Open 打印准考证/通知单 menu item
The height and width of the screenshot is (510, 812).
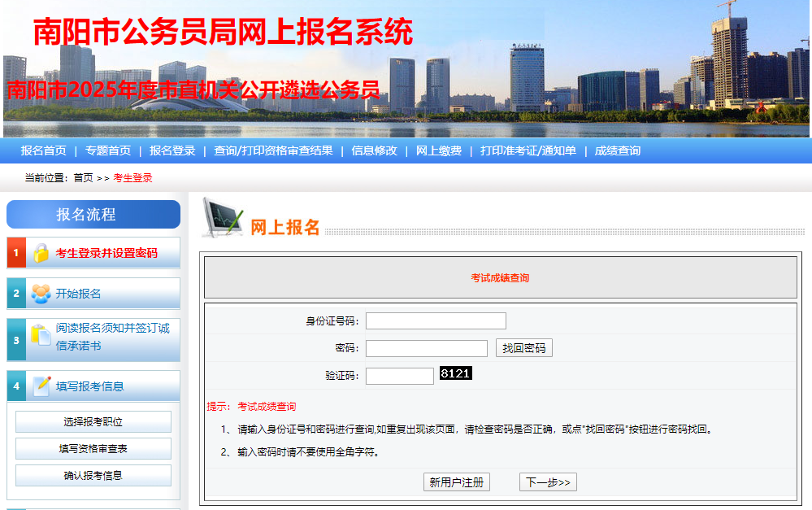[528, 150]
